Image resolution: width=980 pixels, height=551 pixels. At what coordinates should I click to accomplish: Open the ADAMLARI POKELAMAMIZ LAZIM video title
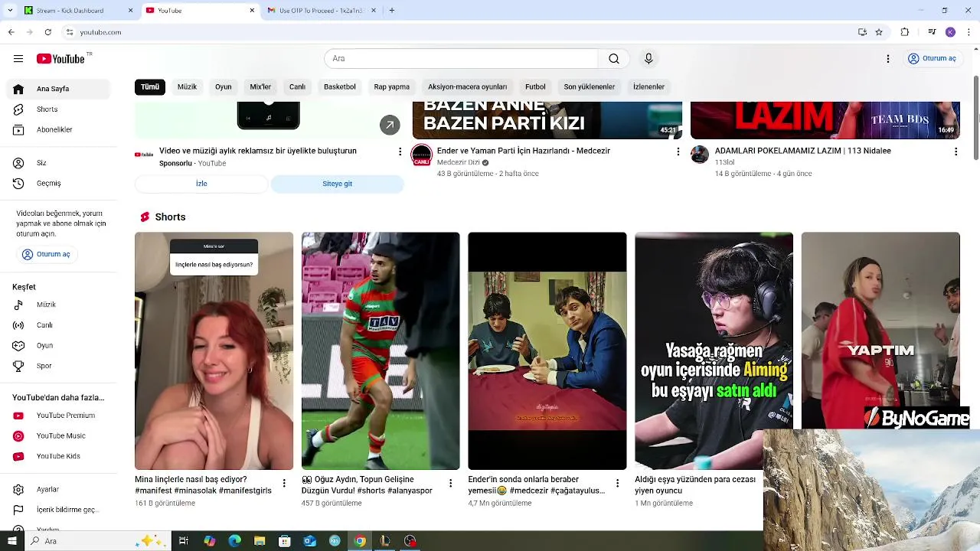click(803, 151)
